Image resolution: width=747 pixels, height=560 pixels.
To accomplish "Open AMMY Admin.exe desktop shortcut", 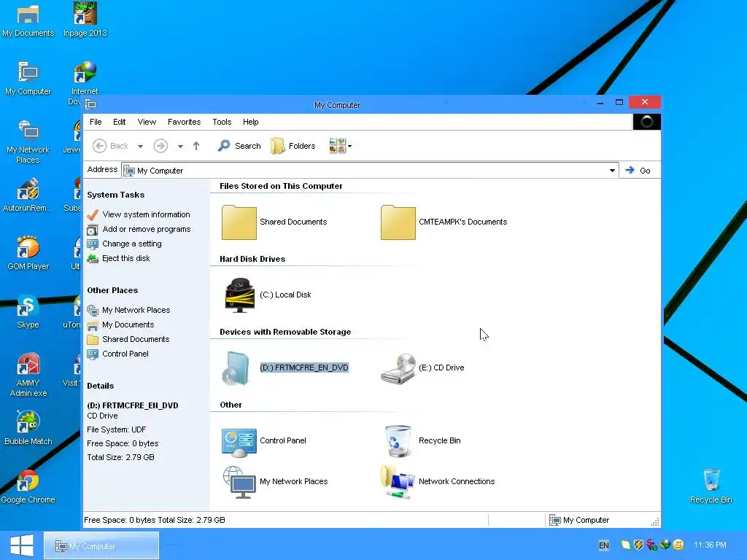I will (28, 376).
